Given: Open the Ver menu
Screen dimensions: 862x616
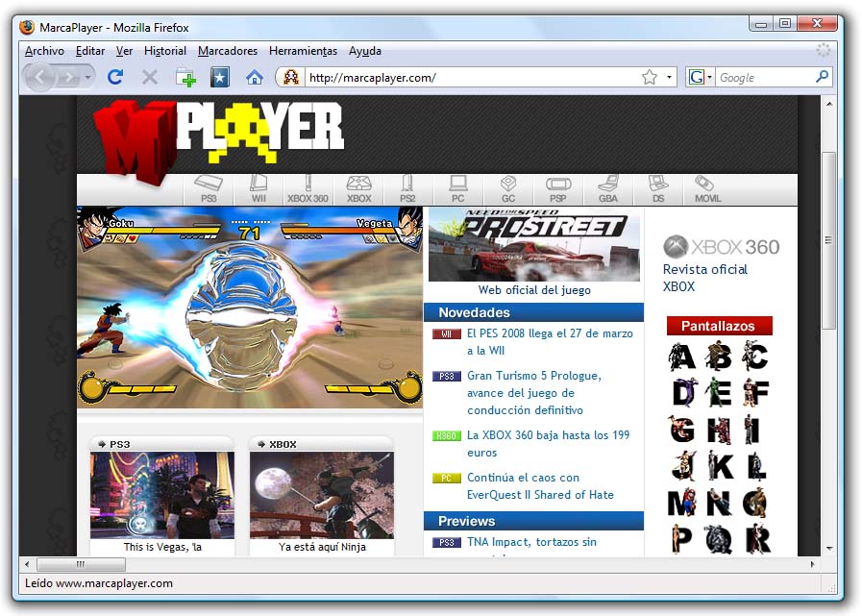Looking at the screenshot, I should tap(124, 51).
